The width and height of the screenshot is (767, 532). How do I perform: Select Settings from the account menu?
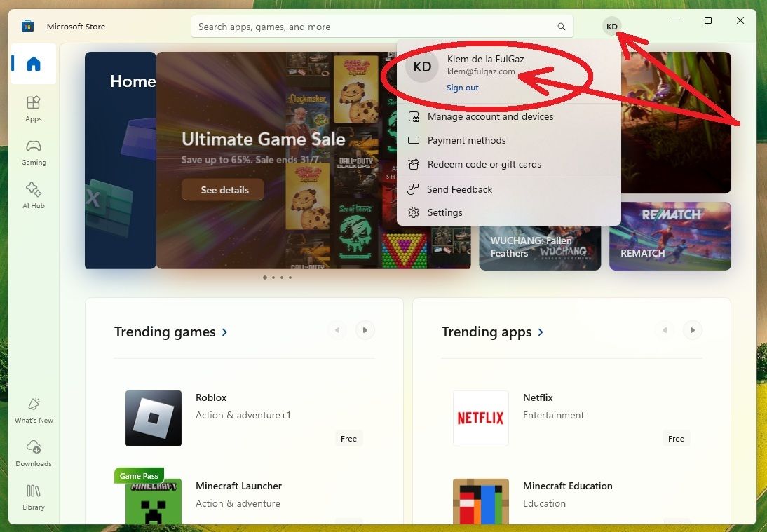coord(509,212)
